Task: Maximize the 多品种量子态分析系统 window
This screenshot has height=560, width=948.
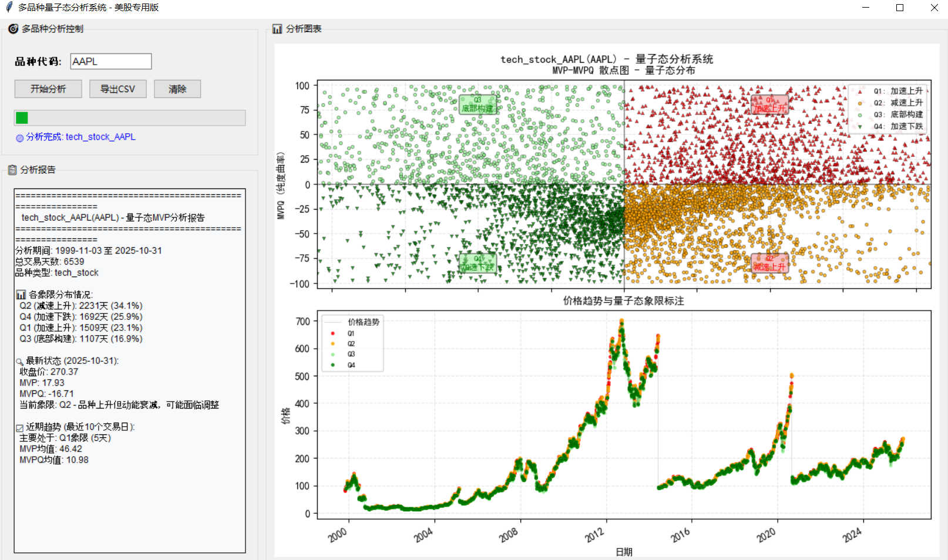Action: (900, 8)
